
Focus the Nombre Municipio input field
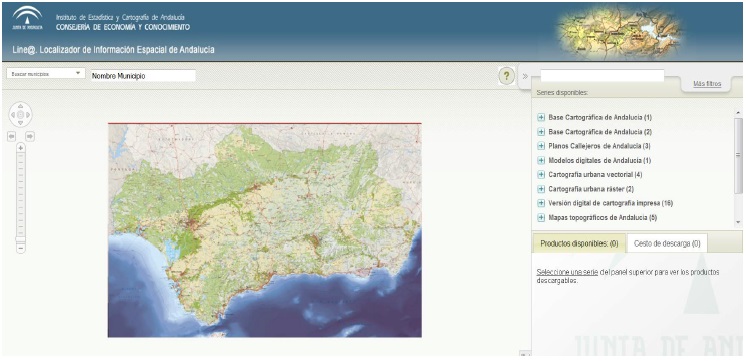143,76
